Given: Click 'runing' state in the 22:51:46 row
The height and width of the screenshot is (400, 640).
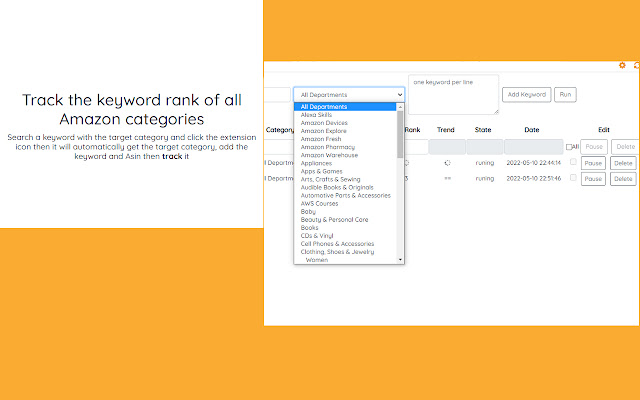Looking at the screenshot, I should click(485, 178).
